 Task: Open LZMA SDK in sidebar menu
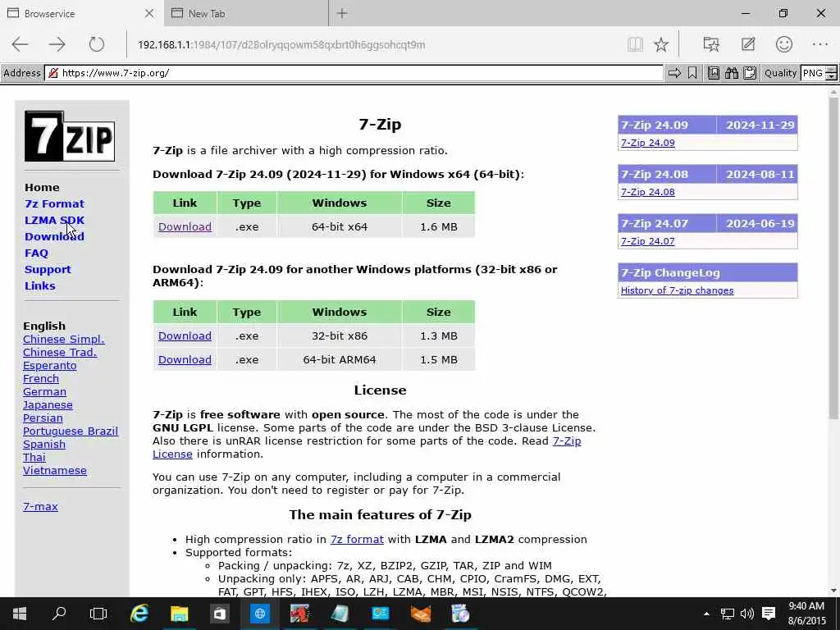pyautogui.click(x=54, y=220)
